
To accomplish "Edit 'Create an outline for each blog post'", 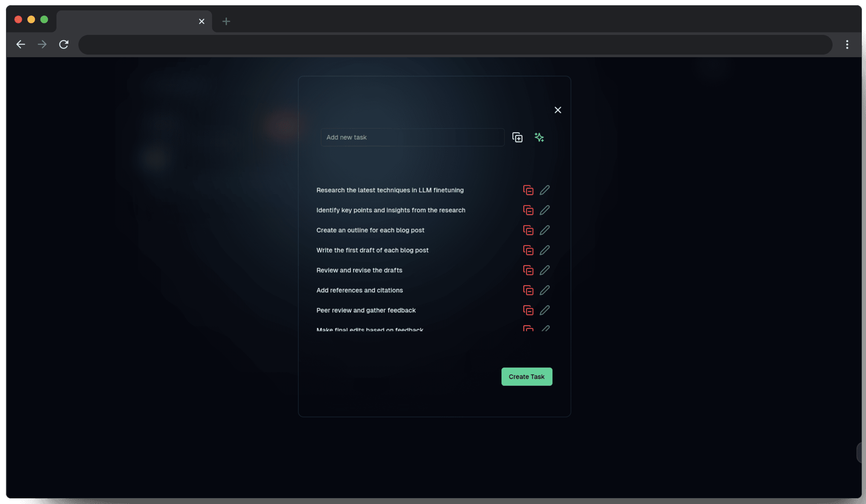I will (x=545, y=230).
